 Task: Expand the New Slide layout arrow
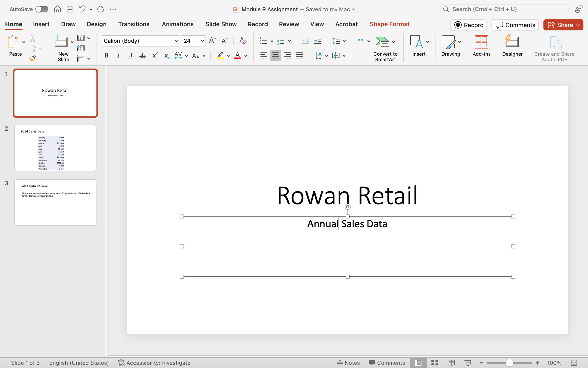click(x=72, y=42)
